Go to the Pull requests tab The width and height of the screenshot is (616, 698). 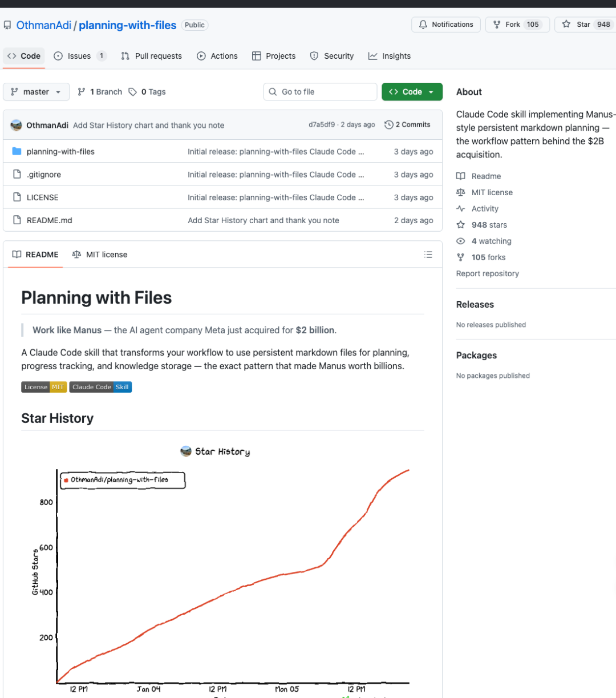[152, 56]
